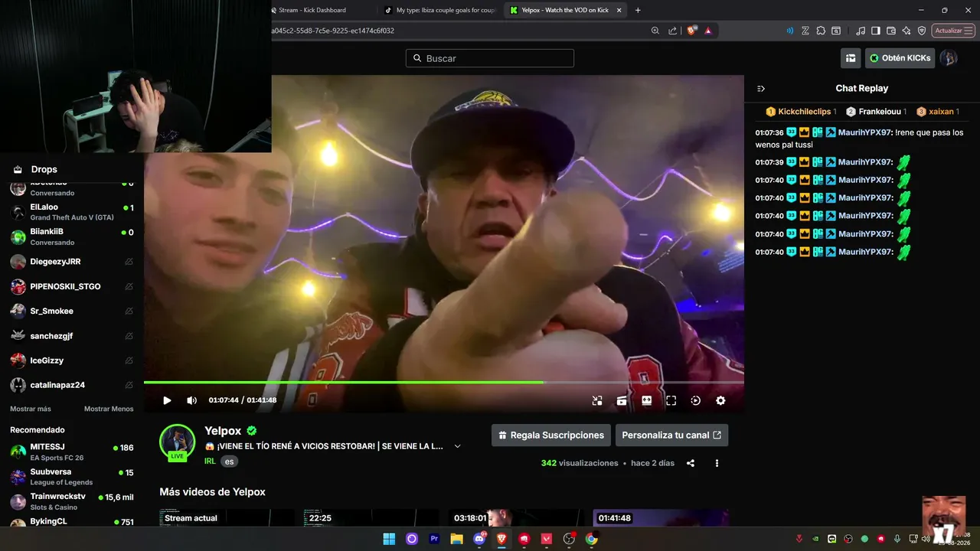The height and width of the screenshot is (551, 980).
Task: Open recommended channel Trainwreckstv
Action: coord(72,501)
